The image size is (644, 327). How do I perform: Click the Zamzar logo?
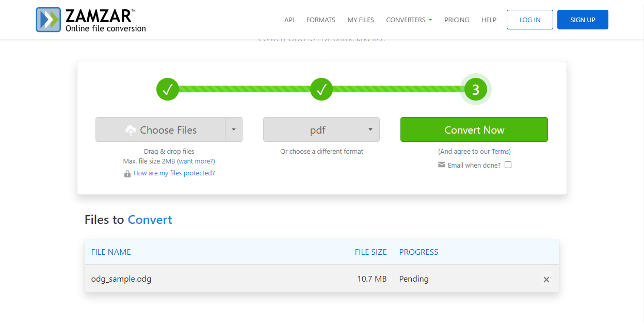click(91, 20)
